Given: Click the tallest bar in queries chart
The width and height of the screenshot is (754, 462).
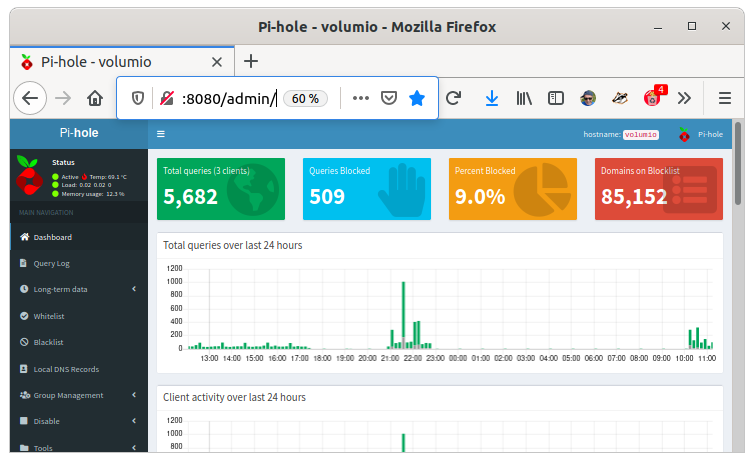Looking at the screenshot, I should pos(403,315).
